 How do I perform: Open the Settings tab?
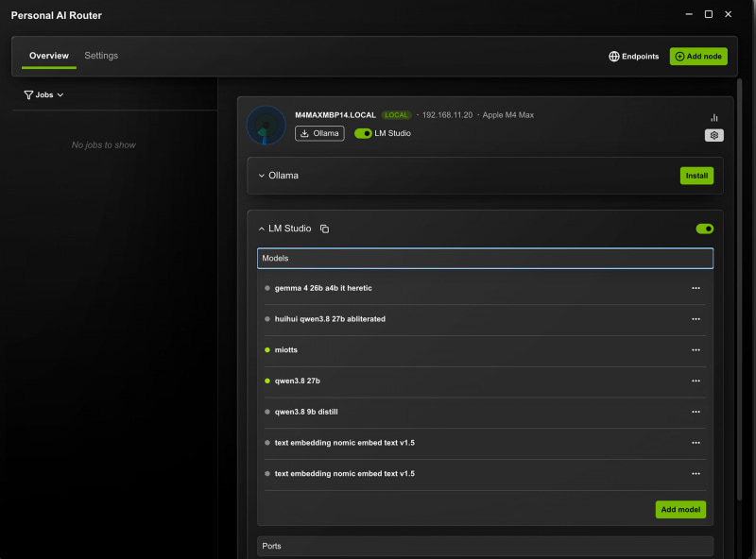coord(101,56)
